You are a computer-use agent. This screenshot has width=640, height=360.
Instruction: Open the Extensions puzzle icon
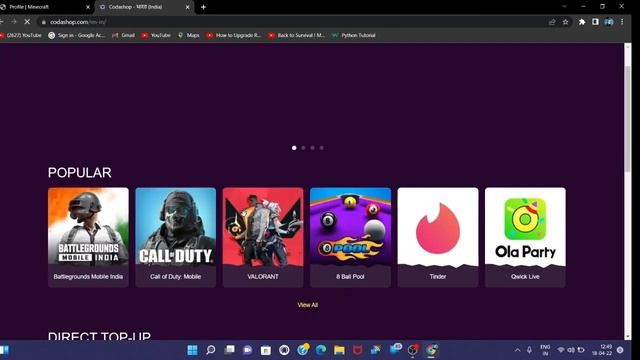click(582, 22)
